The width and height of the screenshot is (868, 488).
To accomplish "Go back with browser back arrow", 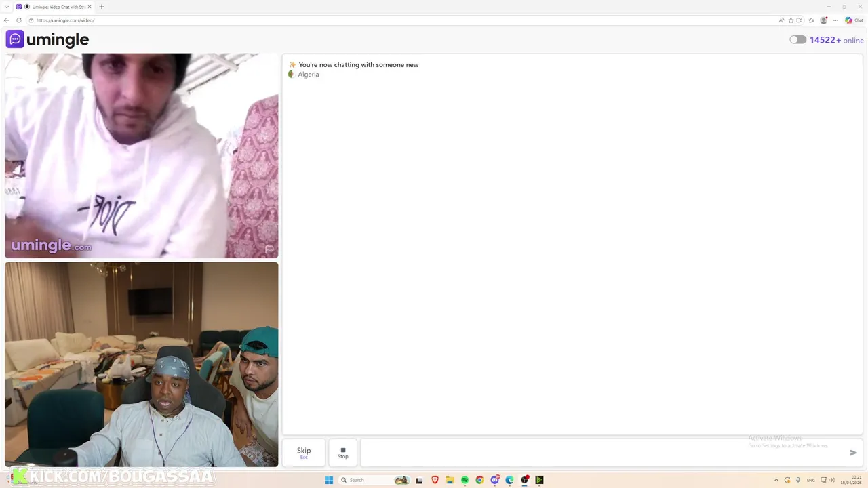I will click(x=7, y=20).
